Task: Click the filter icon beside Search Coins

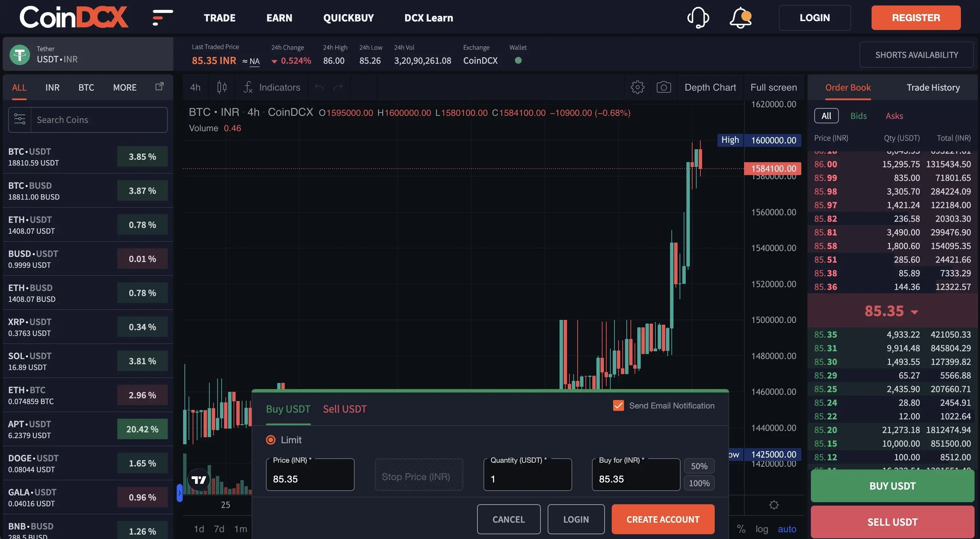Action: (19, 119)
